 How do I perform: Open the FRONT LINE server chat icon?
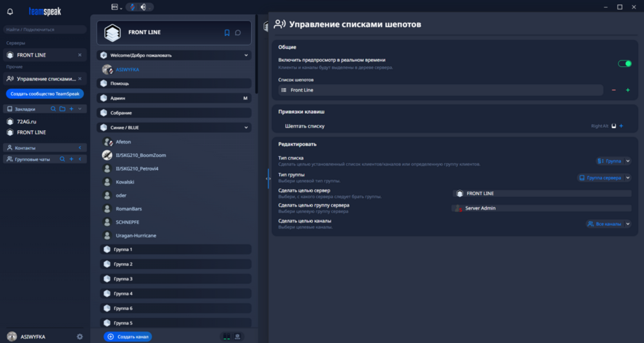[x=238, y=33]
